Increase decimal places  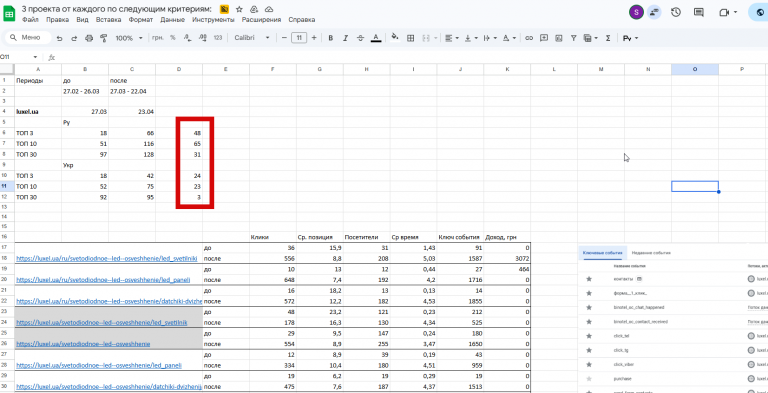pyautogui.click(x=202, y=38)
